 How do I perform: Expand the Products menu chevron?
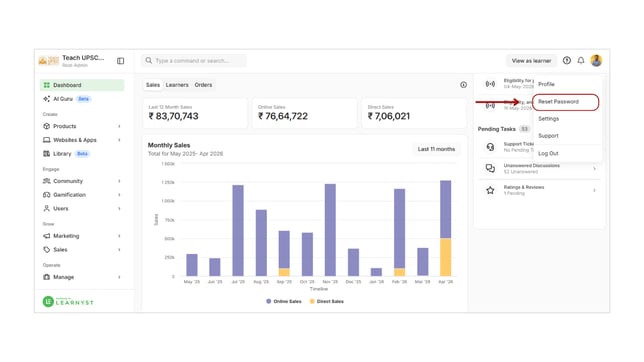[x=119, y=126]
